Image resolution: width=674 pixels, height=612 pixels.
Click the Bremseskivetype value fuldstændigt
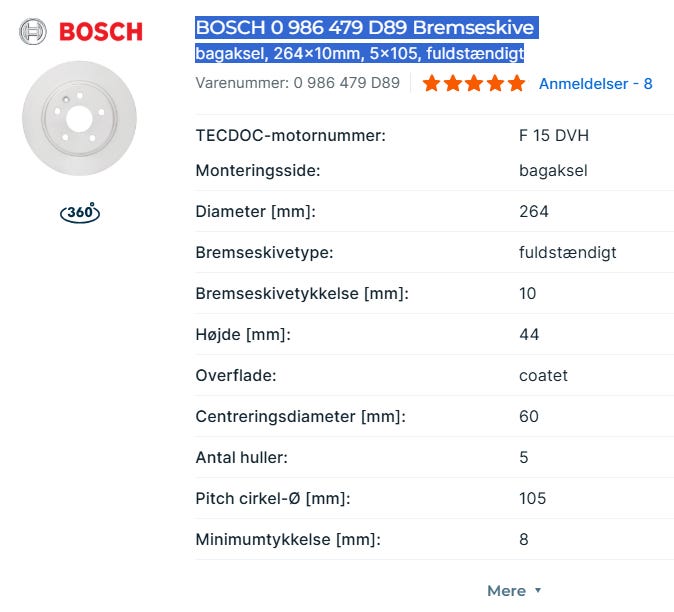click(567, 252)
